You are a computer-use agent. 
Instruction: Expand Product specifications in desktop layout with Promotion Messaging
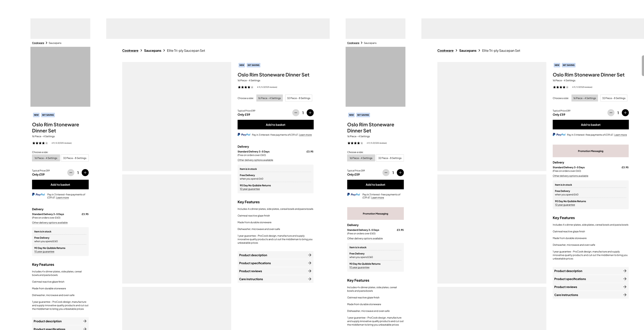tap(591, 279)
